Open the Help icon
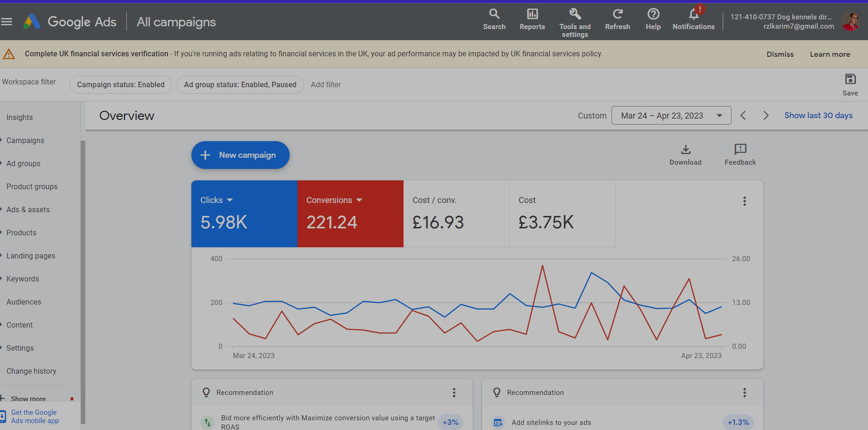The width and height of the screenshot is (868, 430). [x=653, y=14]
